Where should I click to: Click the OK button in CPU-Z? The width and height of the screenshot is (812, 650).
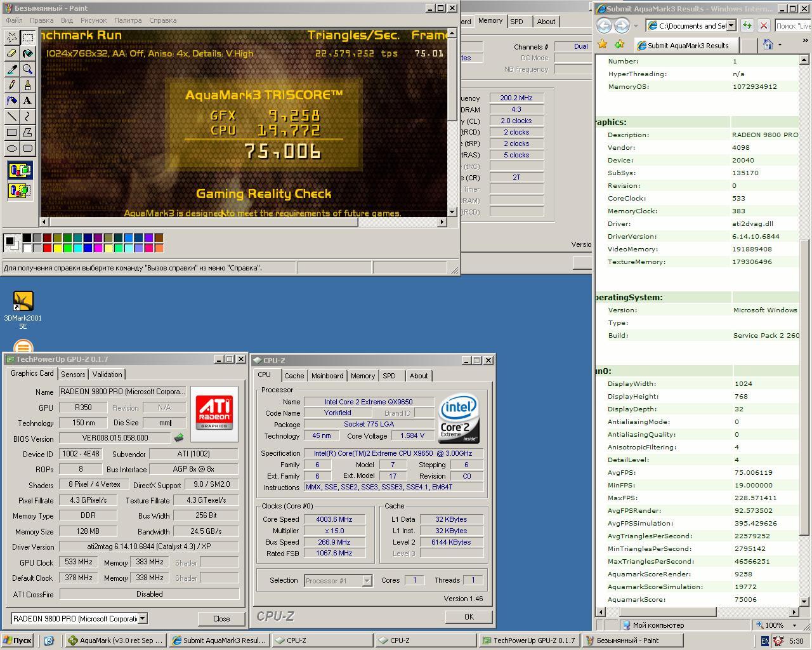469,616
